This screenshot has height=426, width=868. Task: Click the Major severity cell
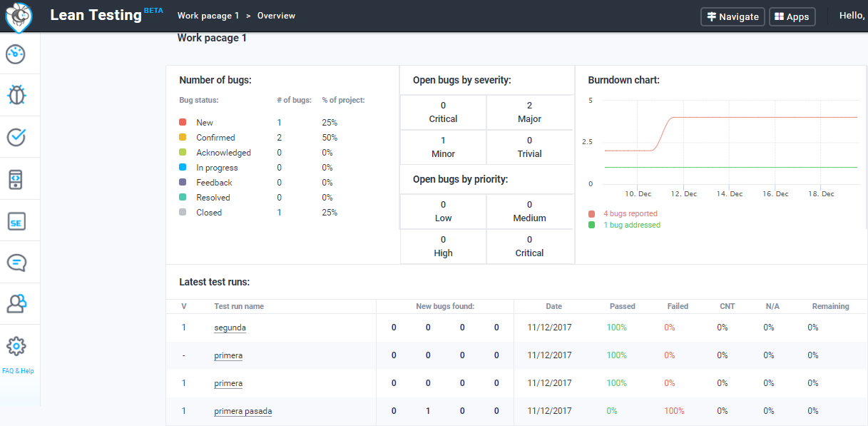click(529, 112)
